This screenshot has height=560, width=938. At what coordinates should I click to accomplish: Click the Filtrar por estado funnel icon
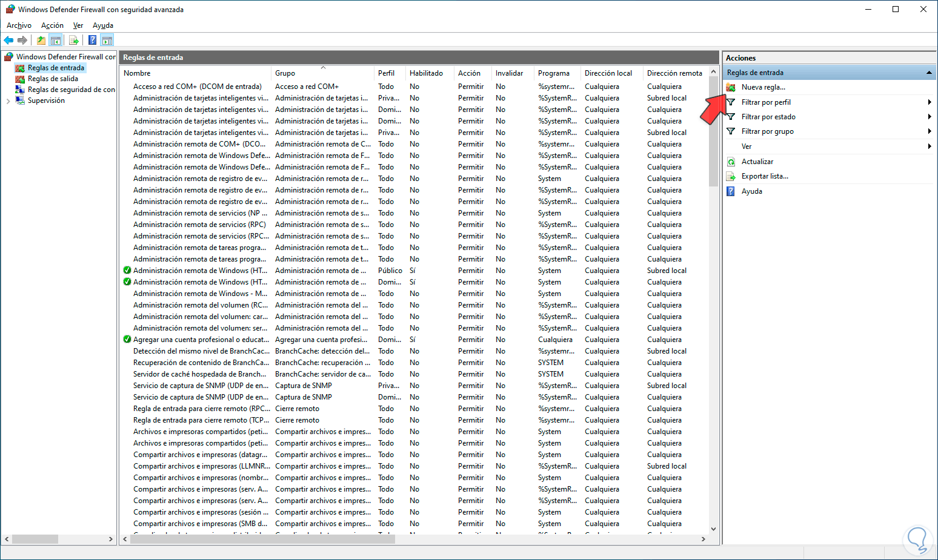731,117
